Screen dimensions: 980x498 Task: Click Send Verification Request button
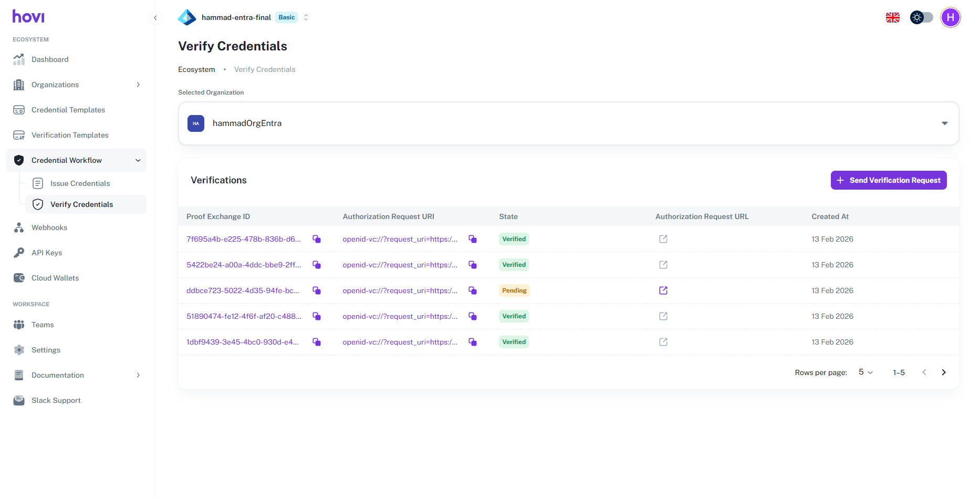(888, 180)
